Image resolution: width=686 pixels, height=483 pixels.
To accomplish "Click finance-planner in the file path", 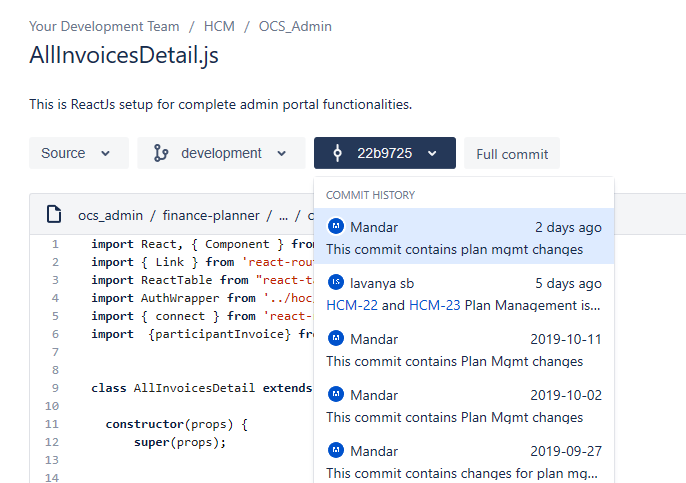I will 211,216.
